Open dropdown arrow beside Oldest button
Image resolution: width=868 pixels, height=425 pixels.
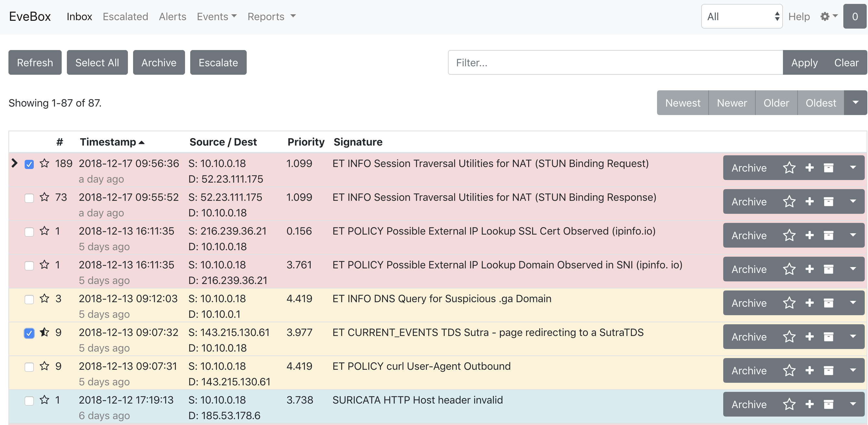855,103
